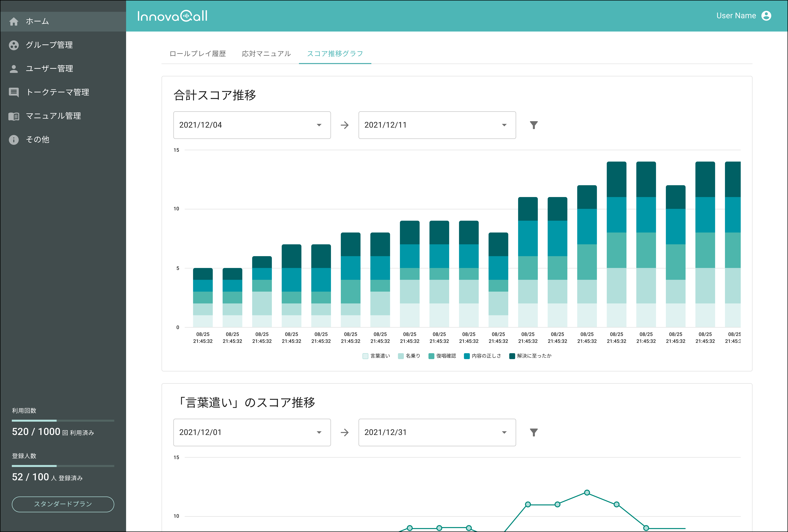Click the talk theme chat icon

coord(14,93)
